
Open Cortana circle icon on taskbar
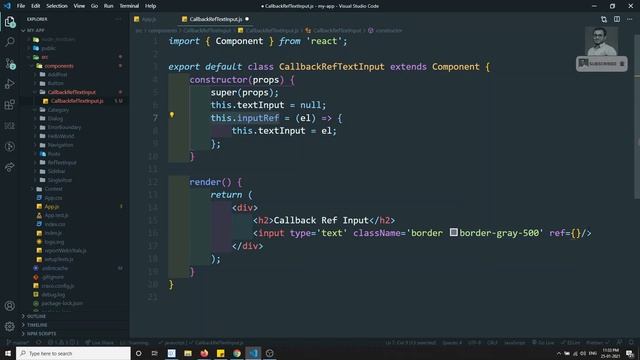click(138, 353)
